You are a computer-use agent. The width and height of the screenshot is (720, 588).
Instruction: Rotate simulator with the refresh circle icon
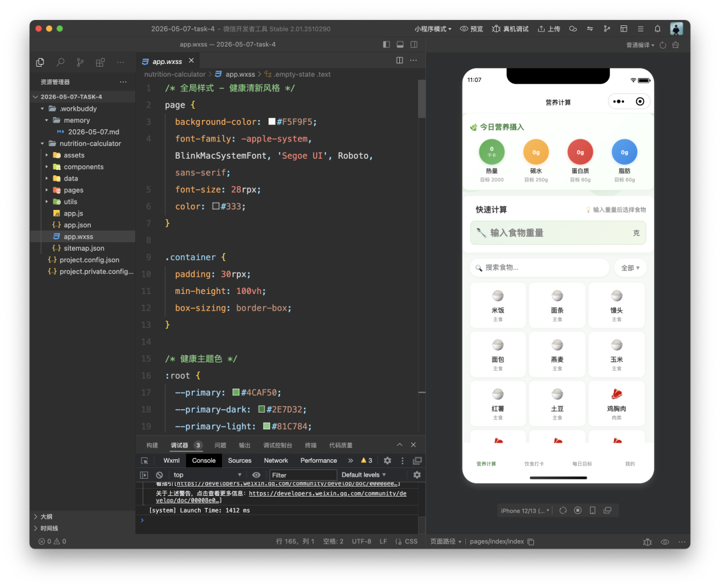(563, 511)
